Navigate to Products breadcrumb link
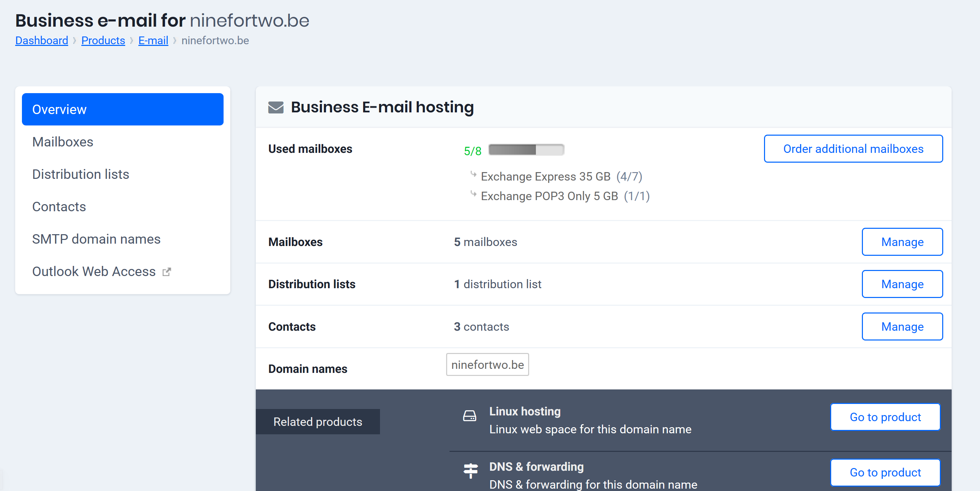Image resolution: width=980 pixels, height=491 pixels. [x=103, y=40]
